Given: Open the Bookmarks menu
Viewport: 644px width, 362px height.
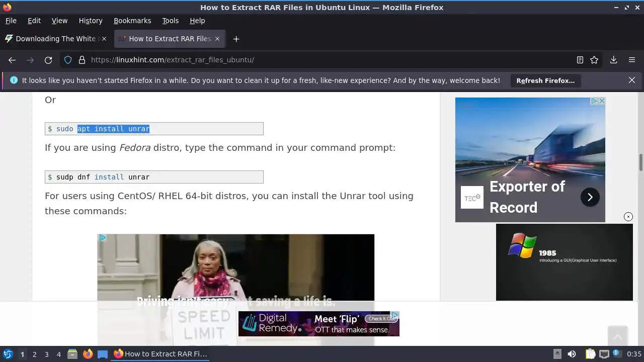Looking at the screenshot, I should pyautogui.click(x=132, y=21).
